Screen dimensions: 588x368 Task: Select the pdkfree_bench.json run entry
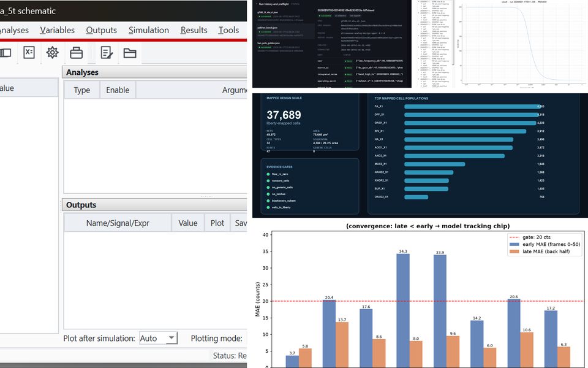284,30
